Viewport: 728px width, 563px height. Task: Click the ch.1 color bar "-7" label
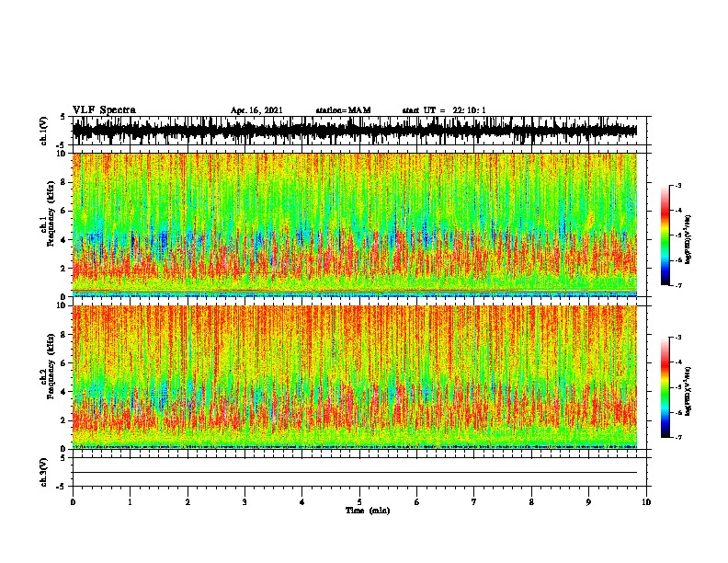pos(678,285)
